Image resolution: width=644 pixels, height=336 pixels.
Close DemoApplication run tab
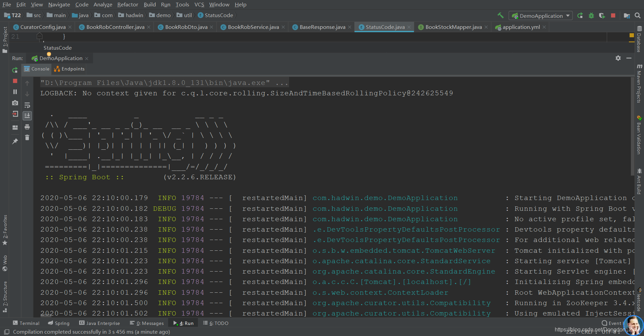pos(87,58)
